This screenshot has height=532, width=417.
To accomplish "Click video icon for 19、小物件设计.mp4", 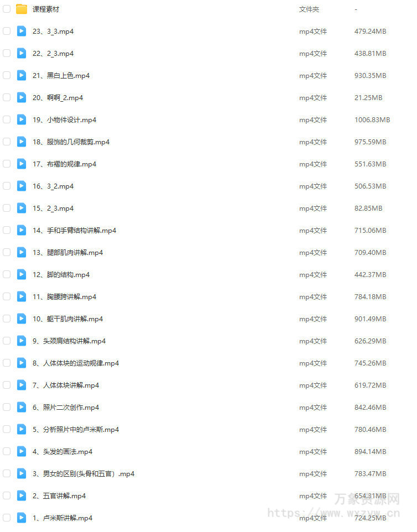I will coord(22,119).
